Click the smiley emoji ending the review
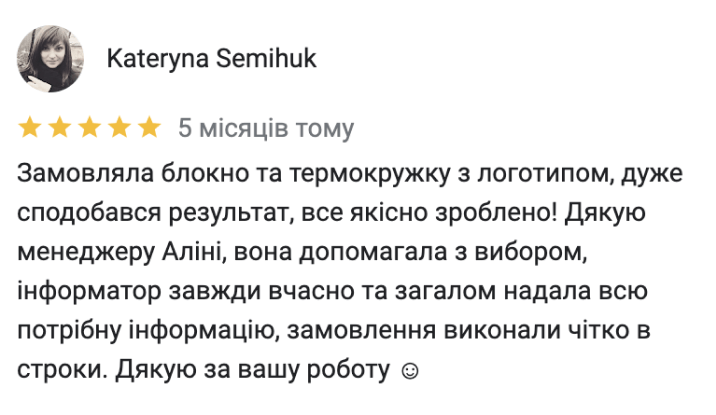Viewport: 716px width, 415px height. coord(409,370)
